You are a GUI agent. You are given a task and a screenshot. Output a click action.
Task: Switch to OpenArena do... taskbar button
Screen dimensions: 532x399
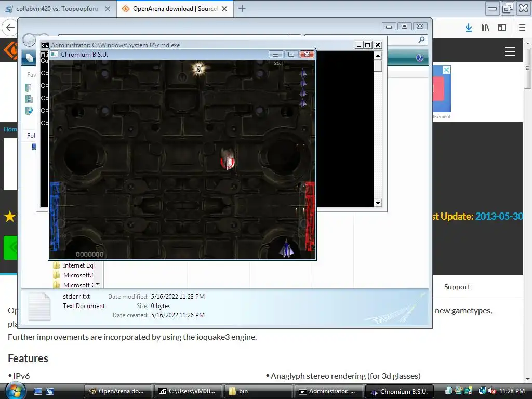(x=118, y=391)
